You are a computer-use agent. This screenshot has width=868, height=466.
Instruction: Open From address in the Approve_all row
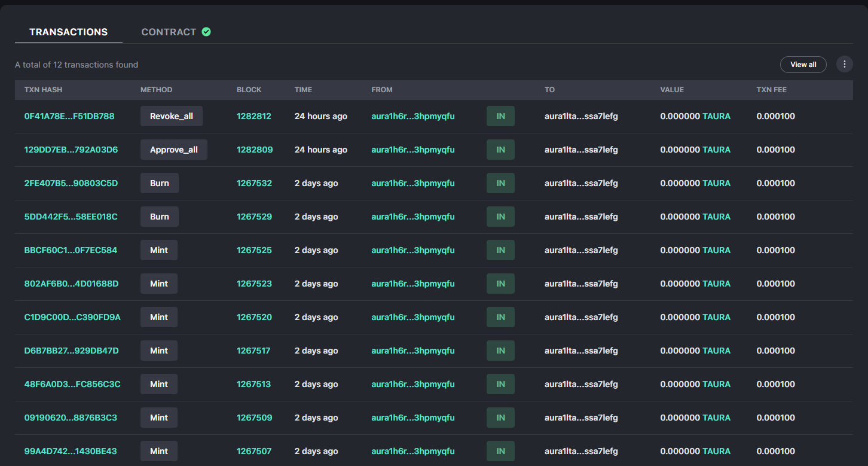coord(413,150)
